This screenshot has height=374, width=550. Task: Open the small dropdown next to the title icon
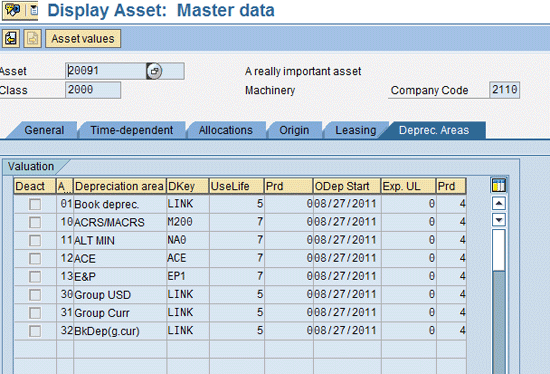(x=33, y=10)
